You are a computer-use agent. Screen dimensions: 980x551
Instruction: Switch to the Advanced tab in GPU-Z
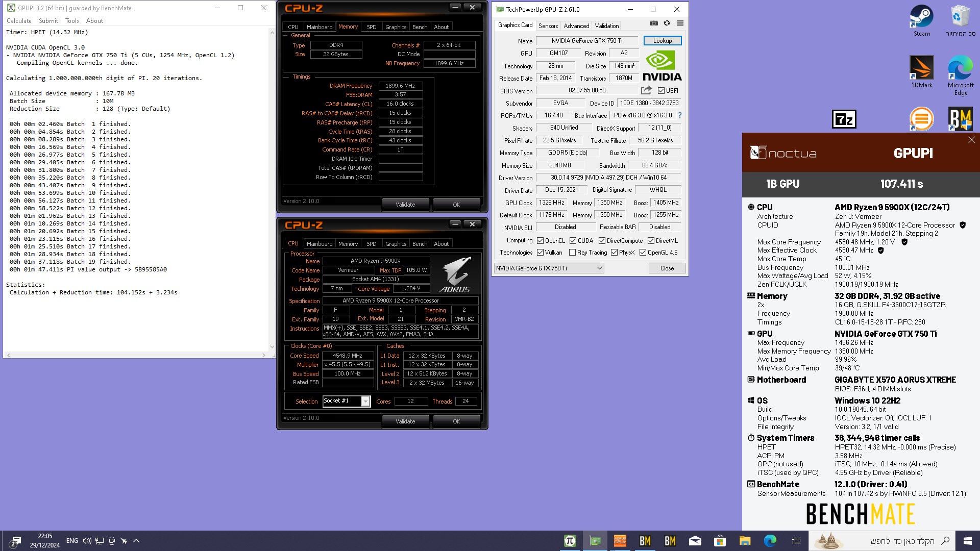click(x=576, y=26)
